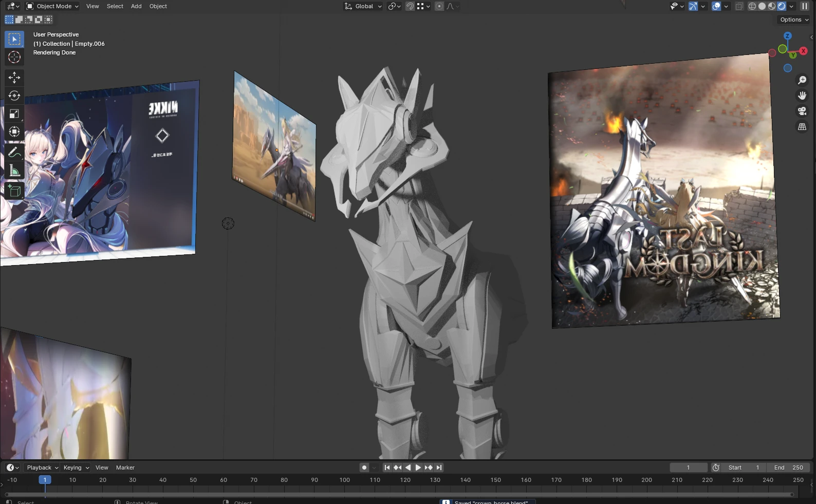Image resolution: width=816 pixels, height=504 pixels.
Task: Open the gizmo options dropdown arrow
Action: pos(702,6)
